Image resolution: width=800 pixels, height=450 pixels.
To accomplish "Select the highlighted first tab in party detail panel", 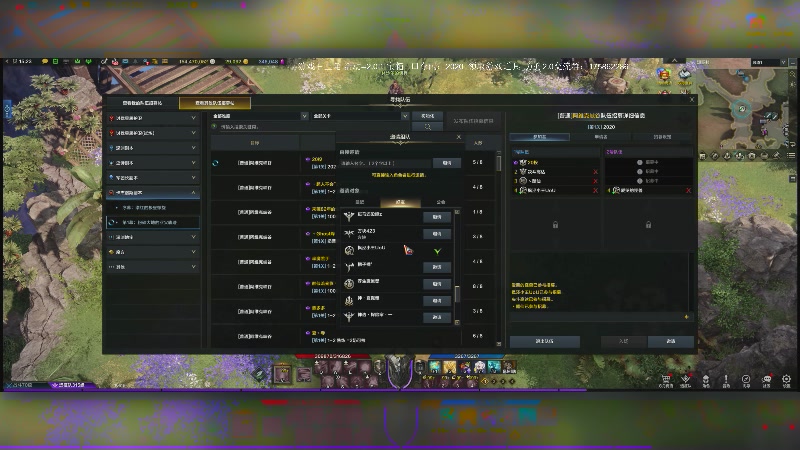I will (540, 137).
